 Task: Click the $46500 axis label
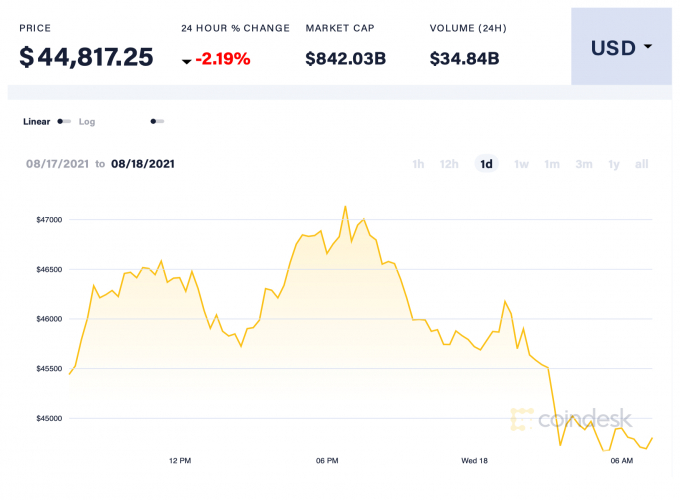(49, 269)
